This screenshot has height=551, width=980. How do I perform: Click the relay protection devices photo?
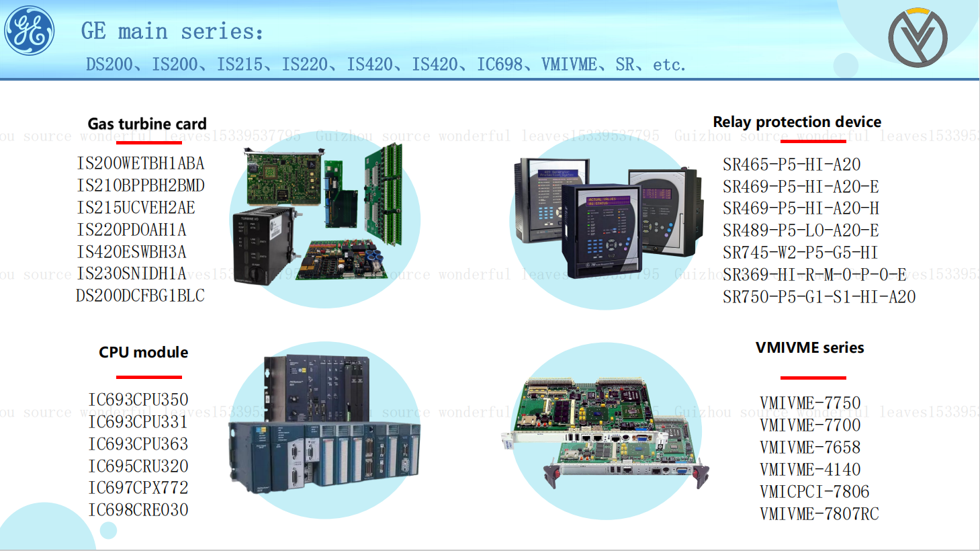click(x=608, y=218)
